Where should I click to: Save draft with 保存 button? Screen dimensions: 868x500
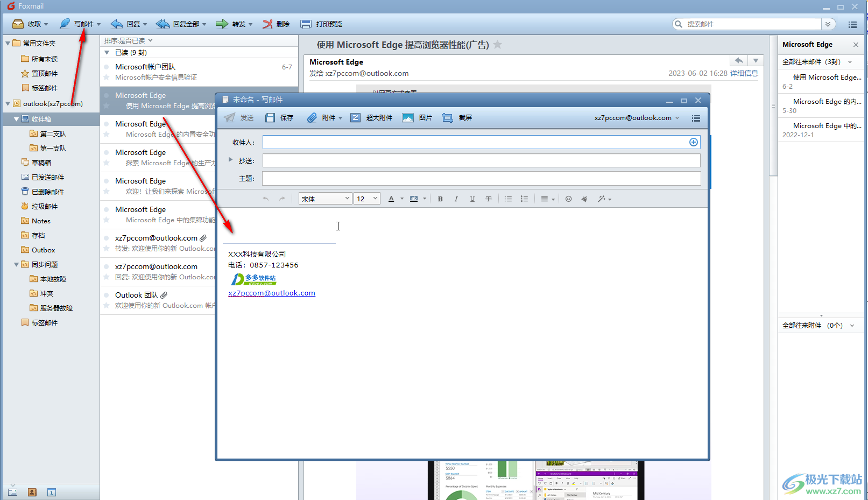(x=279, y=117)
